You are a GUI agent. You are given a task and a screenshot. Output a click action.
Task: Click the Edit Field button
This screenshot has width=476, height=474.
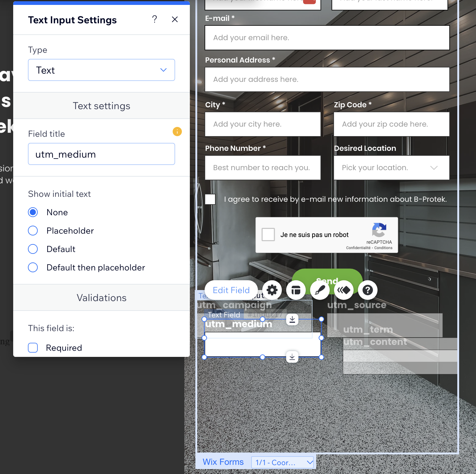click(x=231, y=290)
